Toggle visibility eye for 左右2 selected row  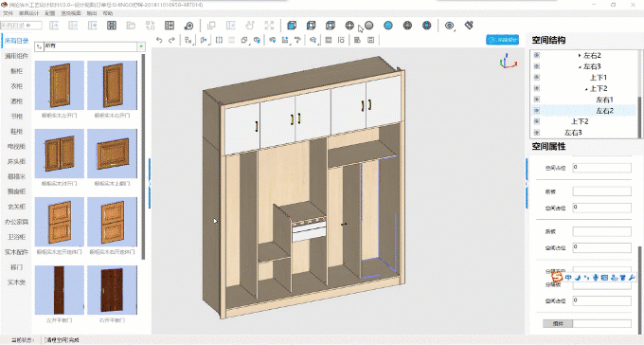pos(536,110)
